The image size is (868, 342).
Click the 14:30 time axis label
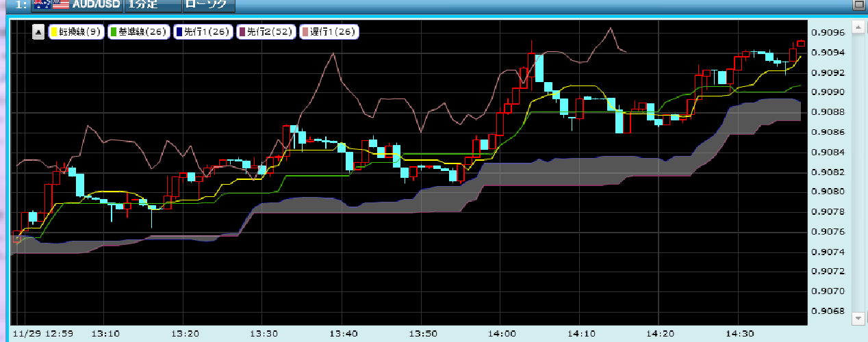click(x=739, y=334)
